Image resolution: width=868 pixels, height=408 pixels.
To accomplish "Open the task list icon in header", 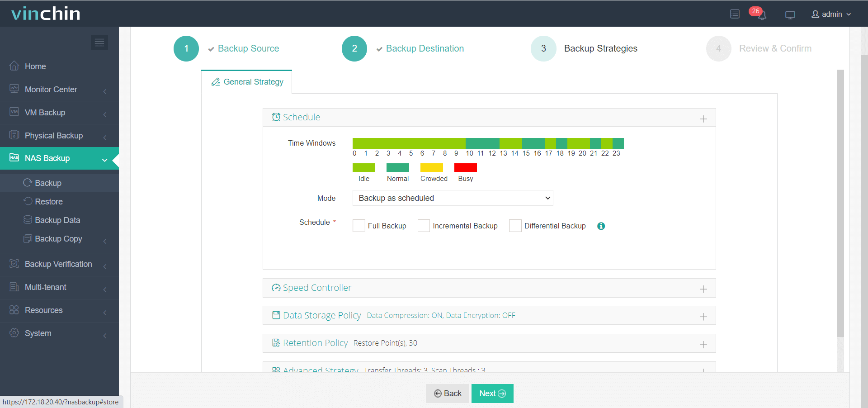I will coord(735,14).
